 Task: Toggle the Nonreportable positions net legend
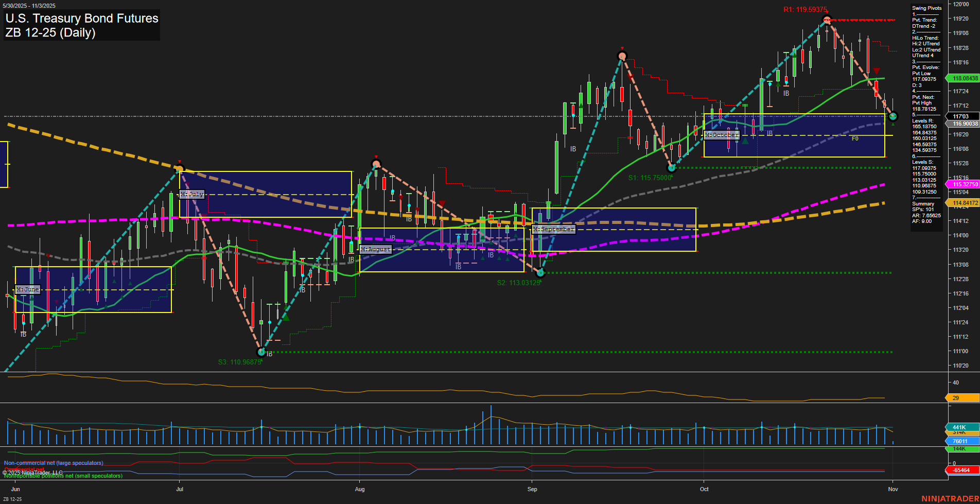63,476
